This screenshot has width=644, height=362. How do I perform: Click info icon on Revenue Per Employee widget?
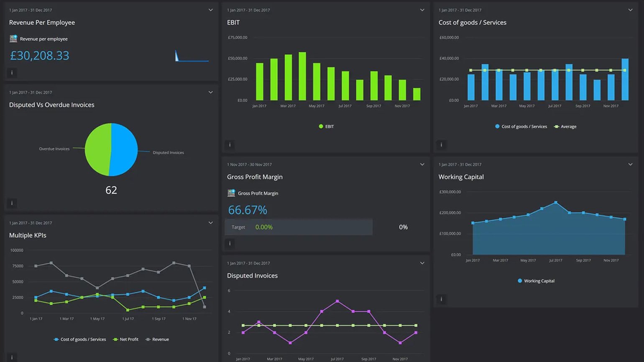(x=12, y=73)
